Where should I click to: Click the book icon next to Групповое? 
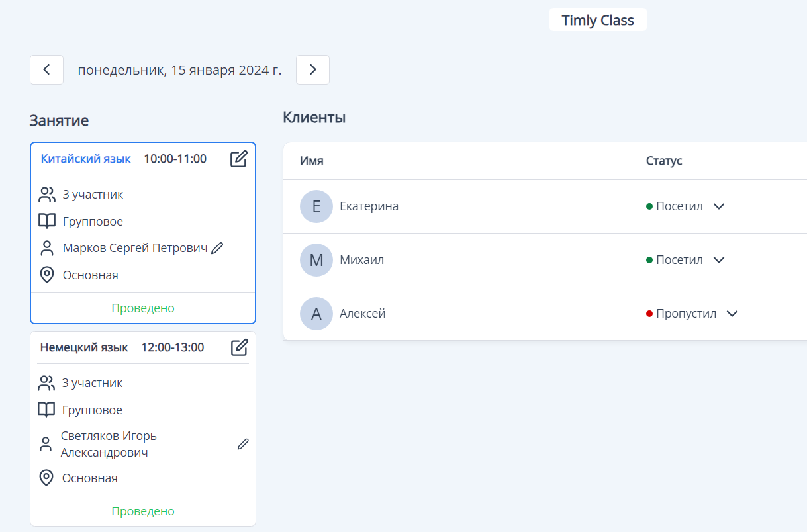coord(46,221)
